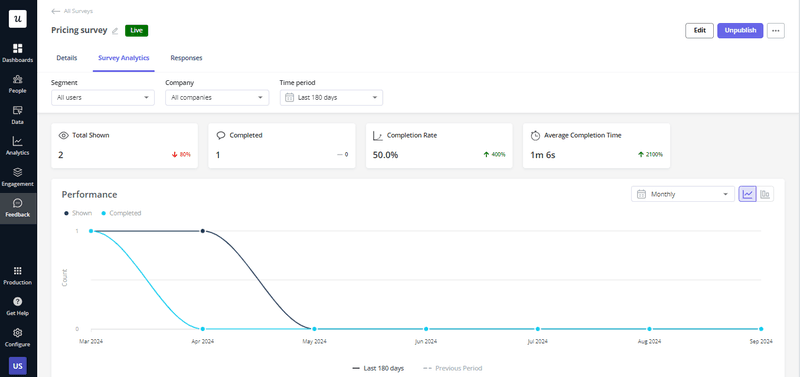Click the 1m 6s completion time value
Screen dimensions: 800x377
(x=542, y=155)
